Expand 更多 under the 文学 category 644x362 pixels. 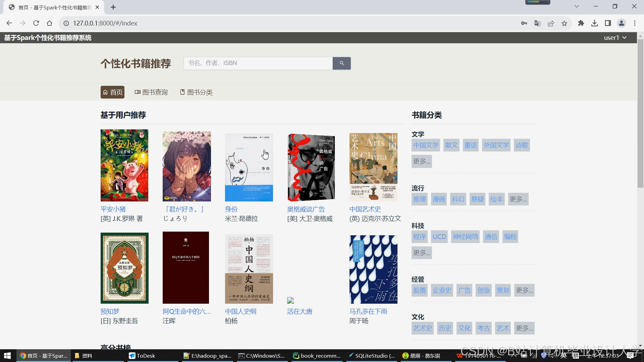click(422, 161)
